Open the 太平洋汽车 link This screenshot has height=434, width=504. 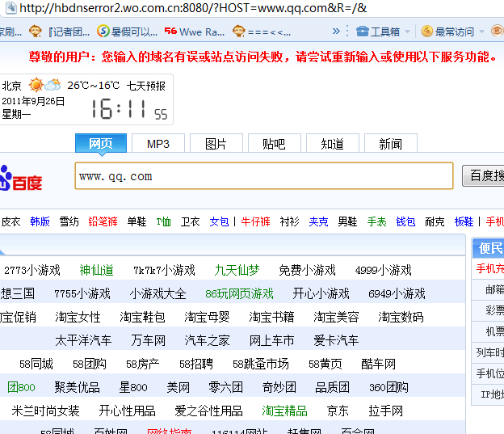click(x=83, y=340)
